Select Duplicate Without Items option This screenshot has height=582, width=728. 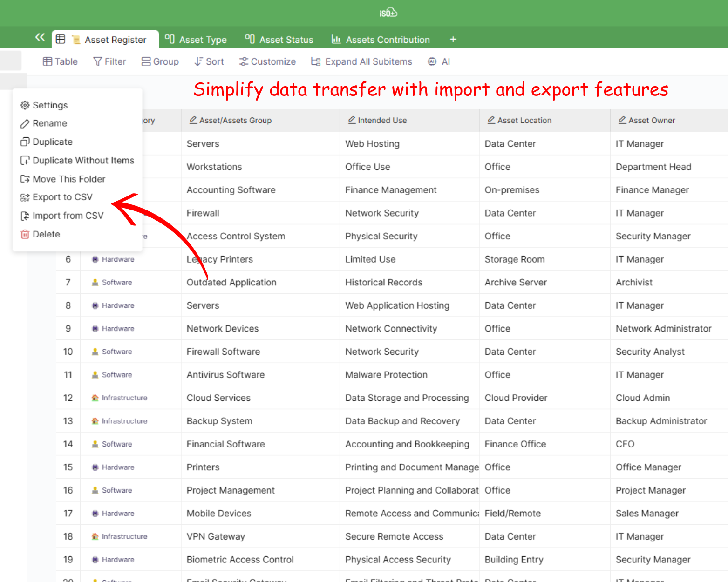(83, 160)
